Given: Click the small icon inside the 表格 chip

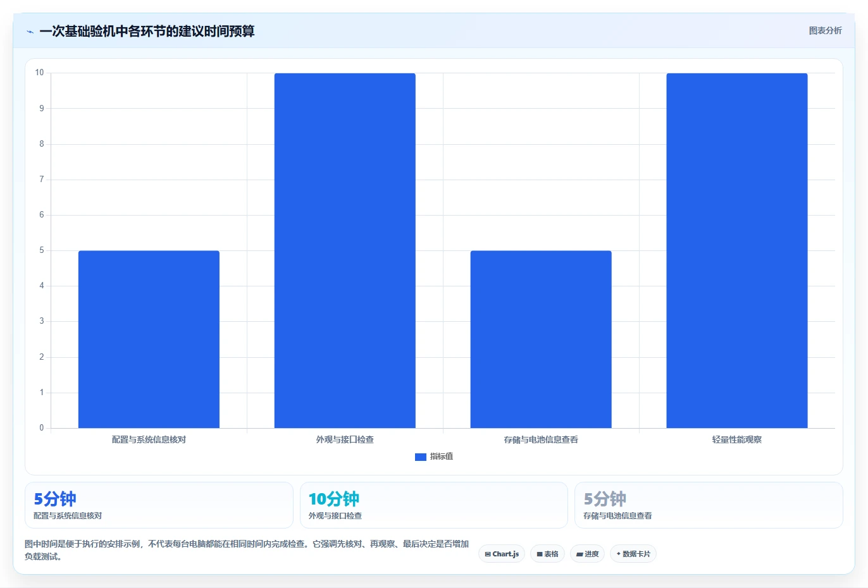Looking at the screenshot, I should [x=540, y=554].
